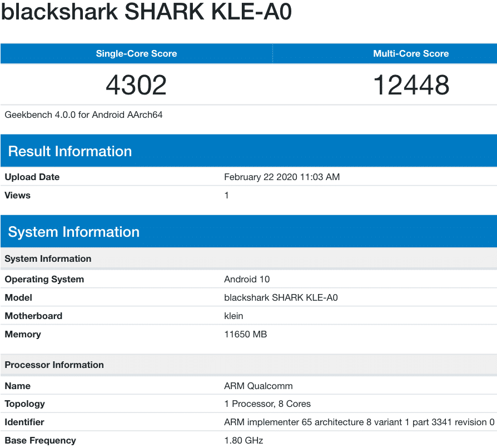Select the Motherboard value klein
497x448 pixels.
point(233,316)
